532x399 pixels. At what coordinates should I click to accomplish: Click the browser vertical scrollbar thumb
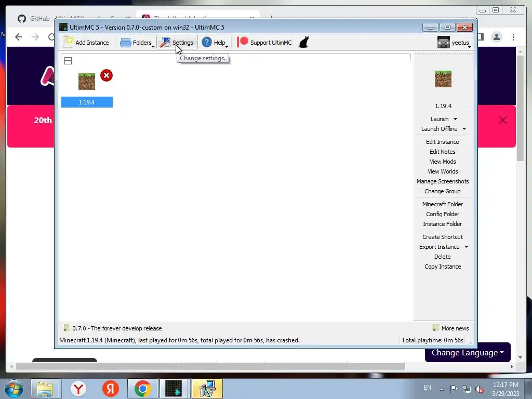(520, 109)
